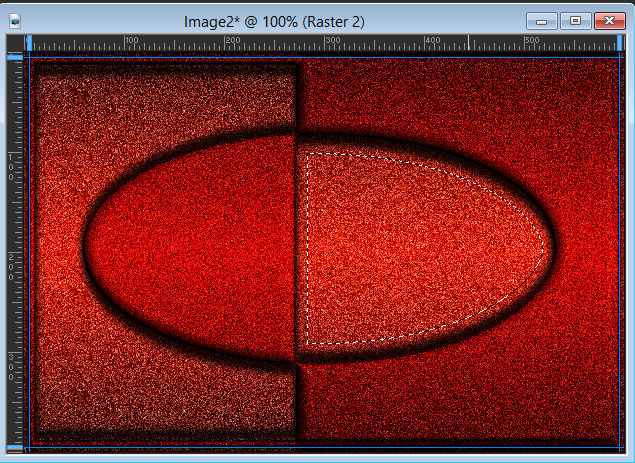Viewport: 635px width, 463px height.
Task: Click the Image2* @ 100% (Raster 2) title
Action: (274, 21)
